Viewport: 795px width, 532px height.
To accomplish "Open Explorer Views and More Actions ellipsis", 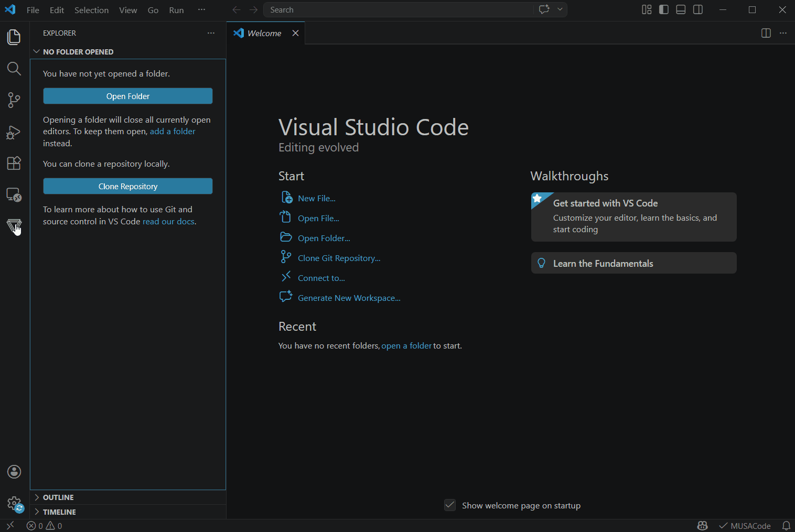I will pos(211,33).
